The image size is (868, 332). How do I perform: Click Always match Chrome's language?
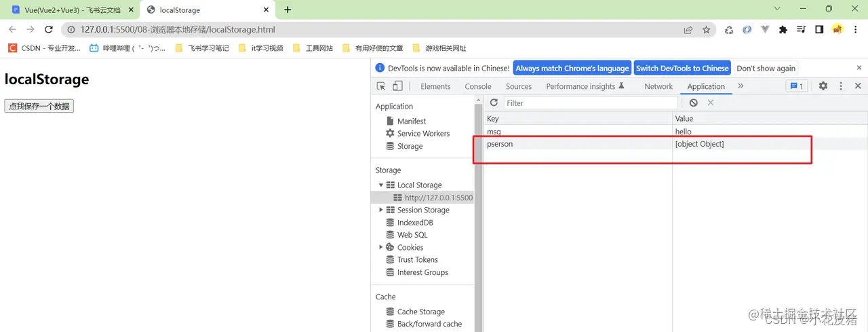tap(572, 68)
